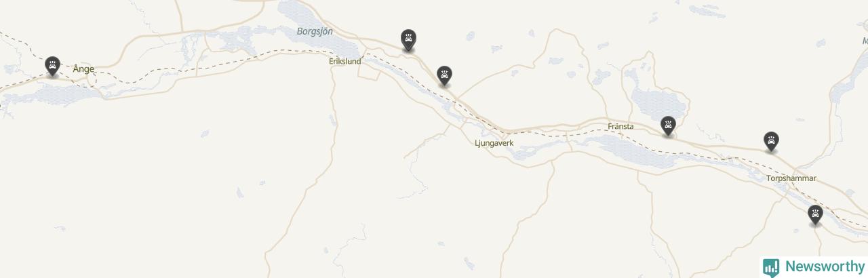Select the accident marker north-east of Erikslund
This screenshot has height=278, width=868.
[x=408, y=39]
